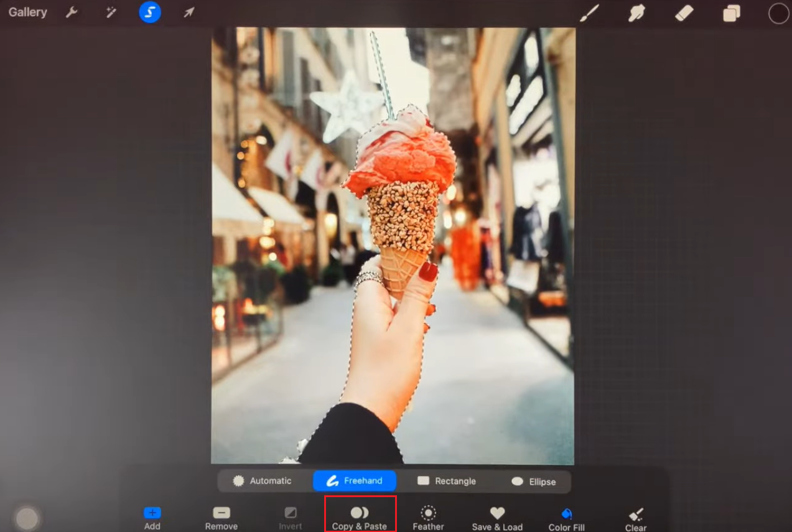The width and height of the screenshot is (792, 532).
Task: Switch to Freehand selection mode
Action: tap(355, 481)
